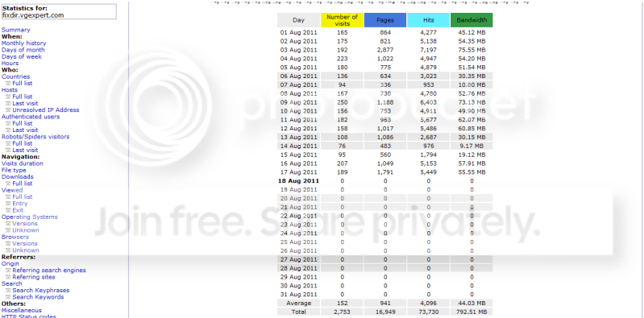This screenshot has height=318, width=644.
Task: Go to Days of week section
Action: [x=21, y=56]
